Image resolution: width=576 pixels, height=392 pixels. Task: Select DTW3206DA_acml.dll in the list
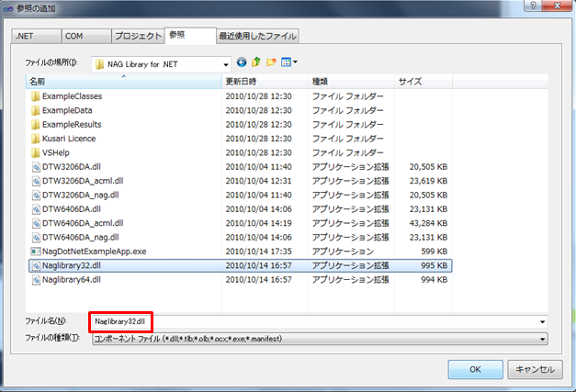[81, 181]
